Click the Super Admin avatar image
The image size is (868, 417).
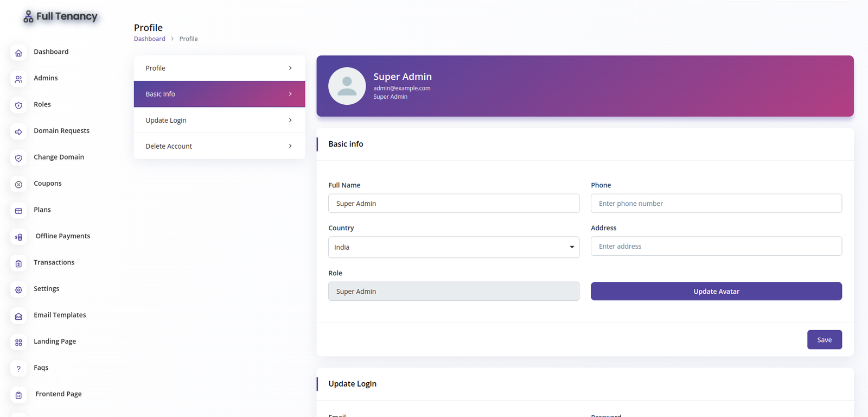(347, 86)
